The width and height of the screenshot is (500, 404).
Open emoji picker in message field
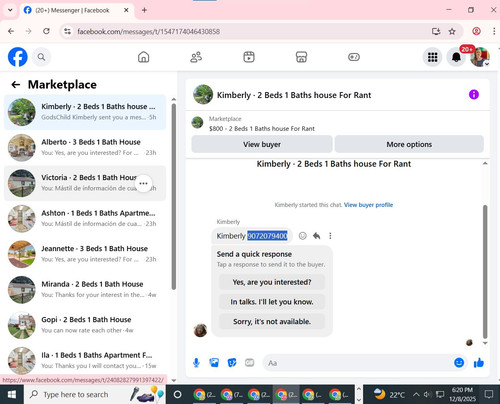pos(459,363)
